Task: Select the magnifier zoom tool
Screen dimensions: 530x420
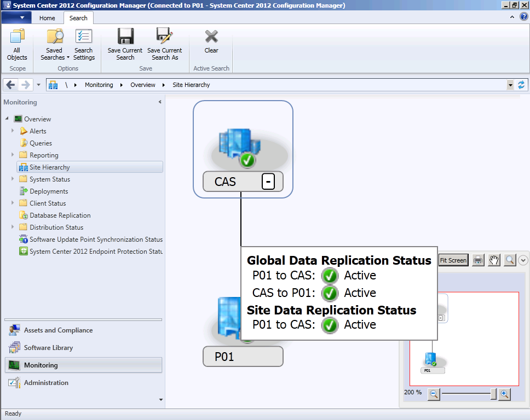Action: click(510, 260)
